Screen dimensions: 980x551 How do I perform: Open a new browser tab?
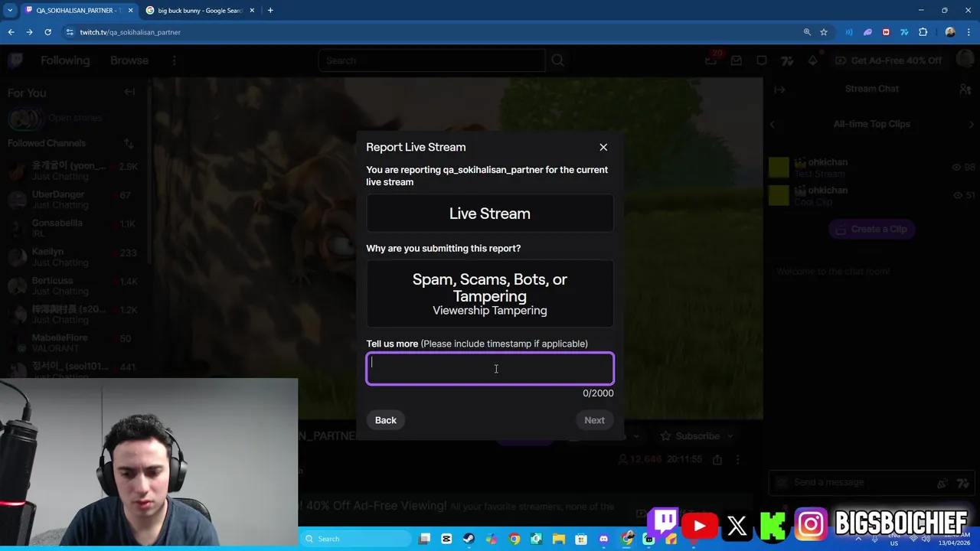coord(270,11)
